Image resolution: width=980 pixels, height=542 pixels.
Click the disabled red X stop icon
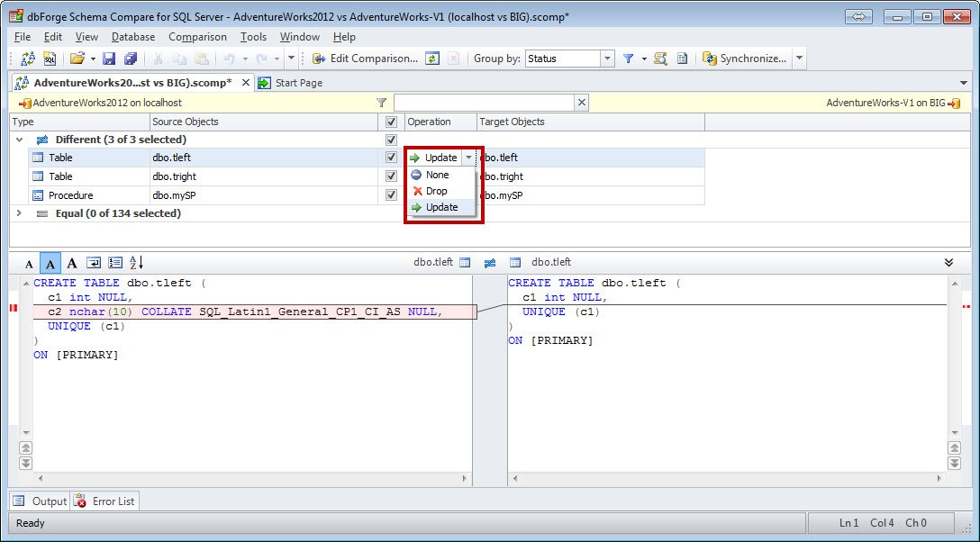point(453,59)
